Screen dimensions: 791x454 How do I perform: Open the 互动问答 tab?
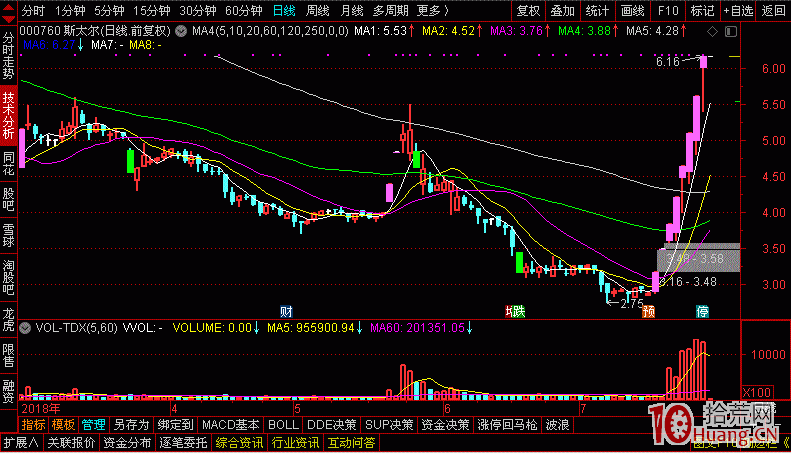tap(352, 443)
